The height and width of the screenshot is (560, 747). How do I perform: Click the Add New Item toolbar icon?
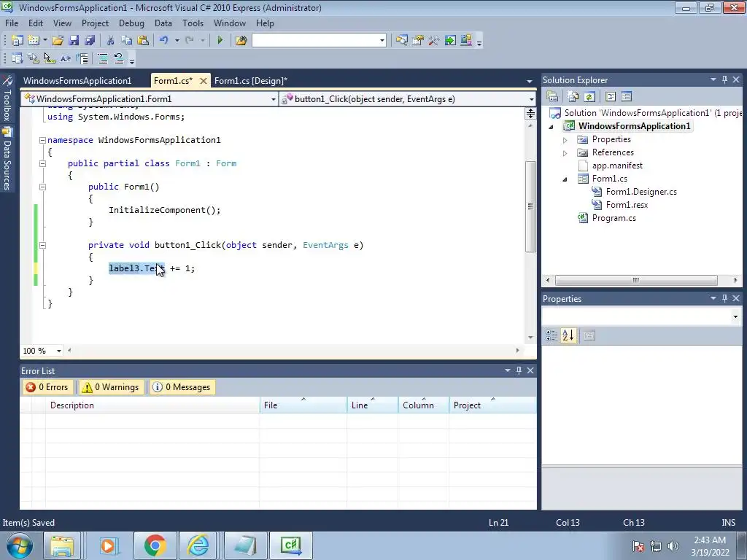click(34, 41)
